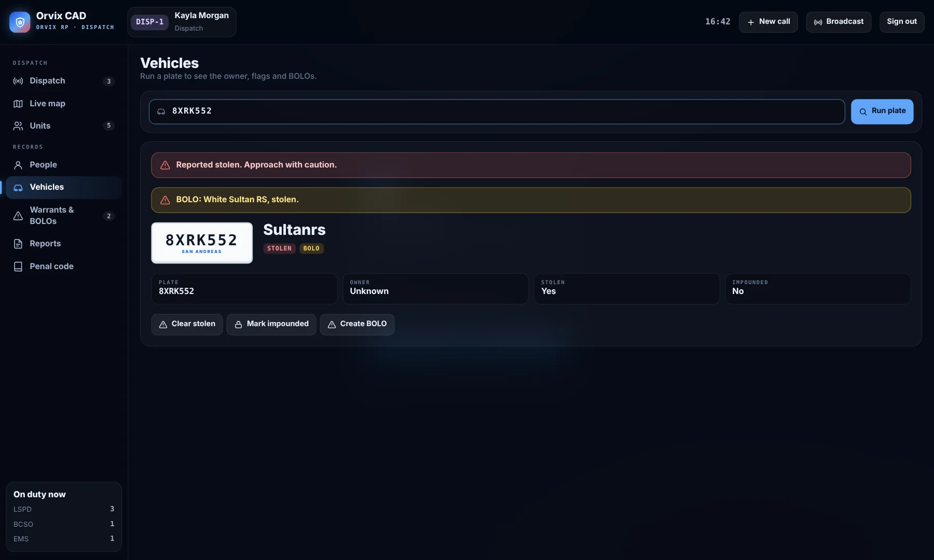The image size is (934, 560).
Task: Click the Live map icon
Action: tap(18, 104)
